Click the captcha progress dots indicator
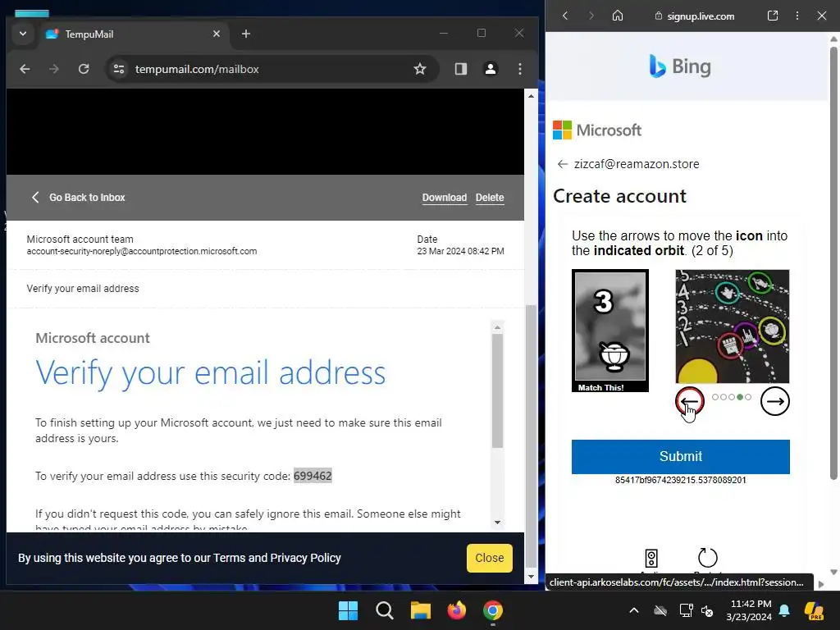 click(x=732, y=397)
